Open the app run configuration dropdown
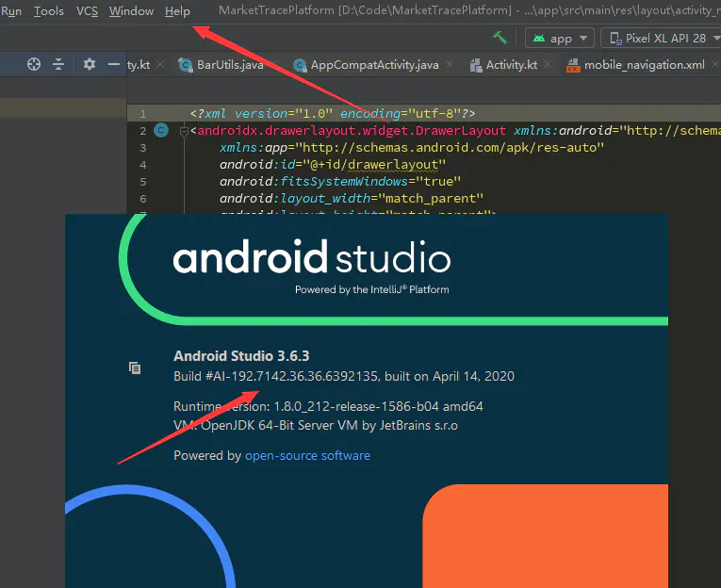Image resolution: width=721 pixels, height=588 pixels. pyautogui.click(x=560, y=38)
